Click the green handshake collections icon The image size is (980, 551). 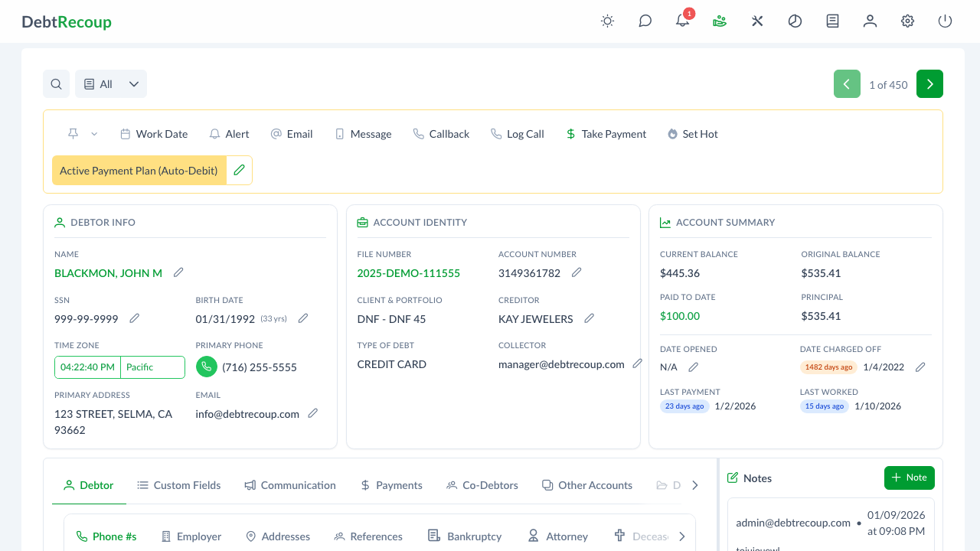(x=720, y=21)
